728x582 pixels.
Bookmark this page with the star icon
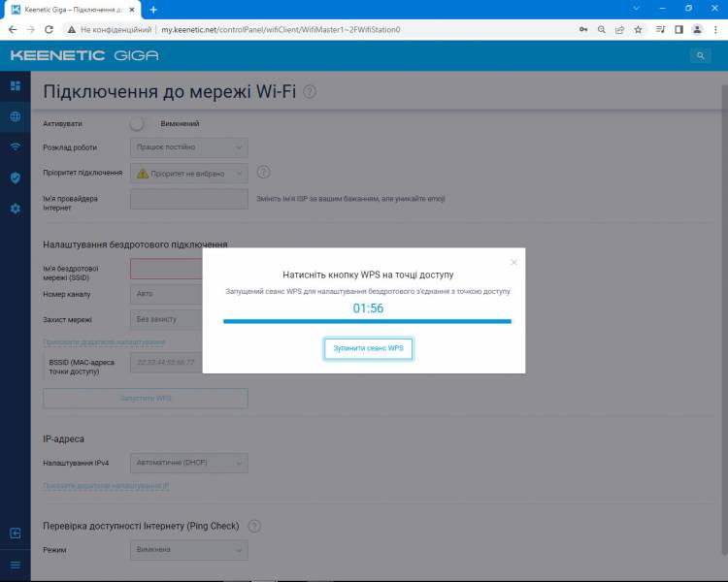pos(638,30)
